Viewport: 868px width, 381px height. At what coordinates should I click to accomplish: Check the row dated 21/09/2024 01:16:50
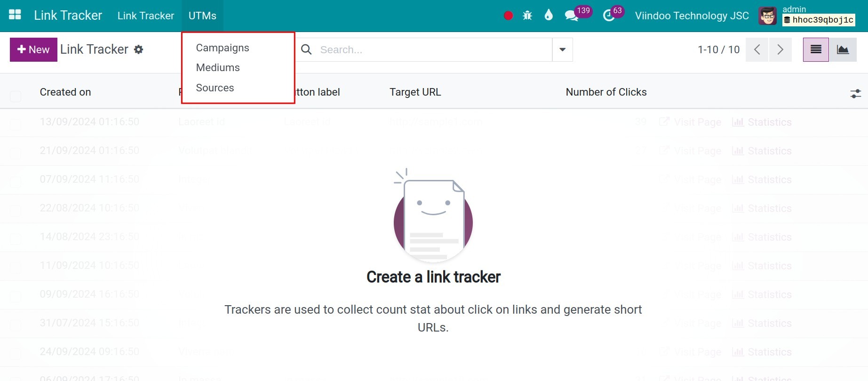point(16,153)
